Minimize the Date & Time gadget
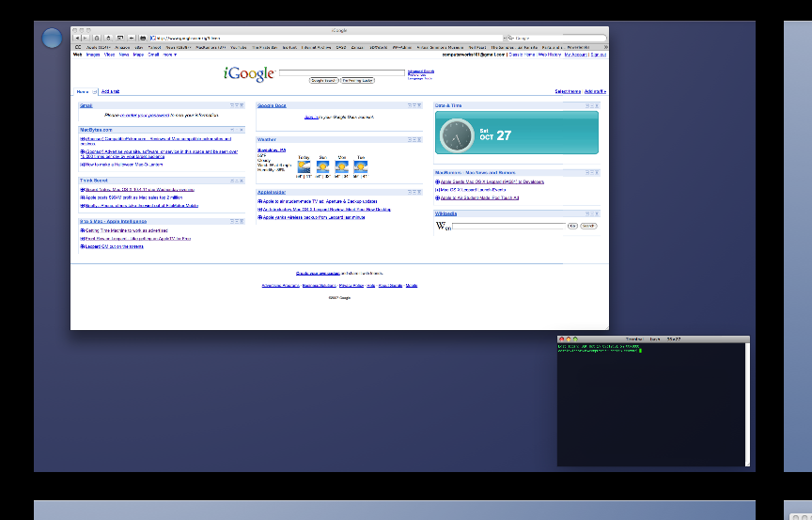Image resolution: width=812 pixels, height=520 pixels. click(x=591, y=105)
